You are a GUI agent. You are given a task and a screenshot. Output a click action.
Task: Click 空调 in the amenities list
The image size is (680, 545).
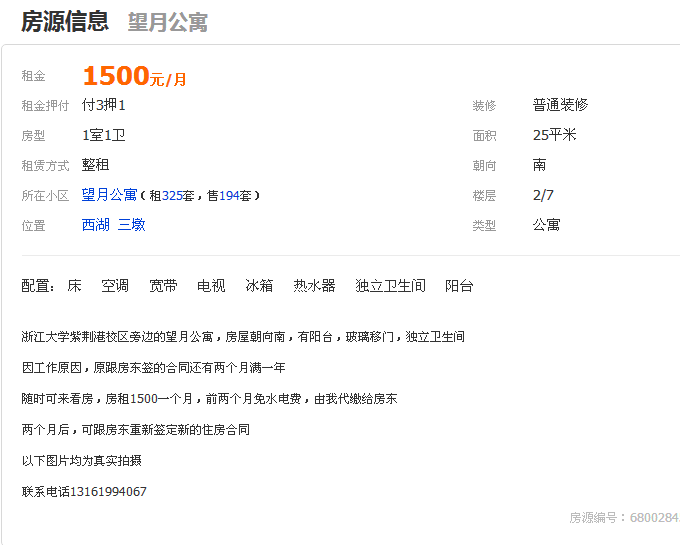tap(115, 286)
